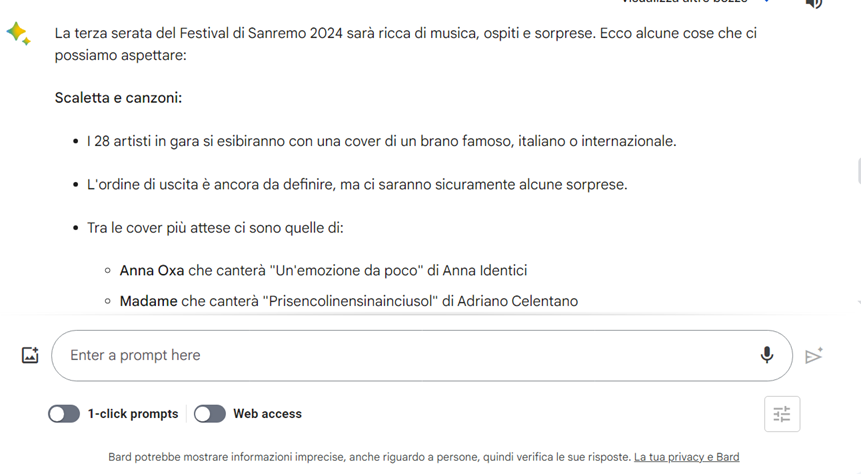Click the bullet about 28 artisti in gara
861x474 pixels.
[382, 141]
